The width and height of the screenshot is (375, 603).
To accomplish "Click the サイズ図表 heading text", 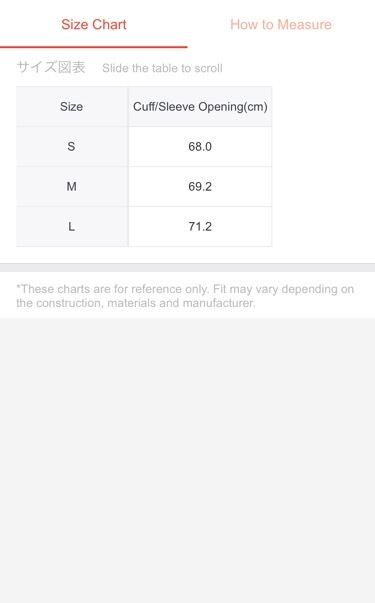I will coord(51,67).
